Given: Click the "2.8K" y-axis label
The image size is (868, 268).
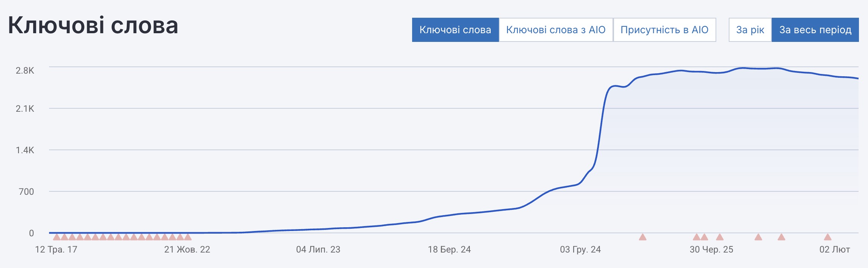Looking at the screenshot, I should point(25,71).
